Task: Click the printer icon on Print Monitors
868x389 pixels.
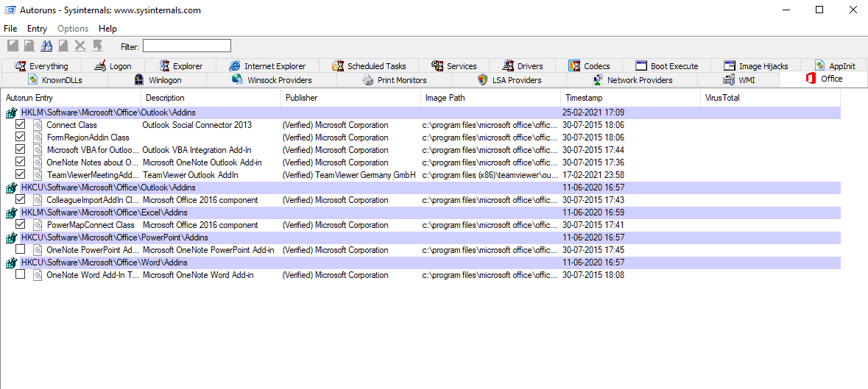Action: point(368,80)
